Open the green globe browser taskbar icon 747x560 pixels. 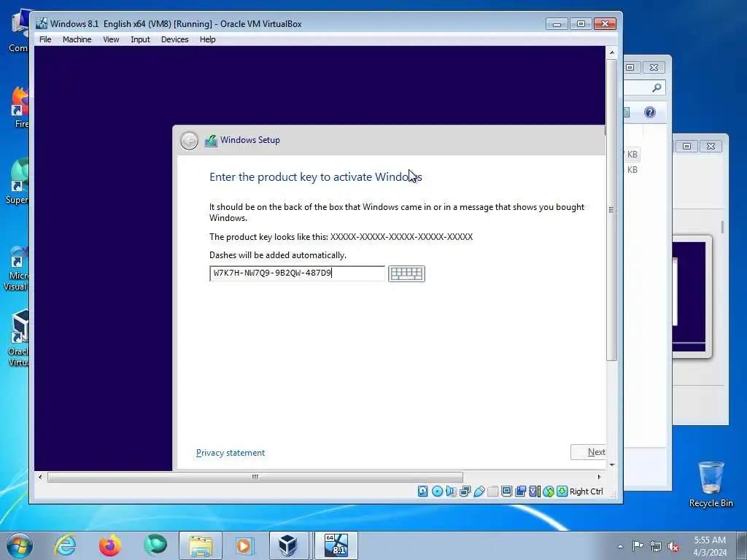click(x=155, y=545)
